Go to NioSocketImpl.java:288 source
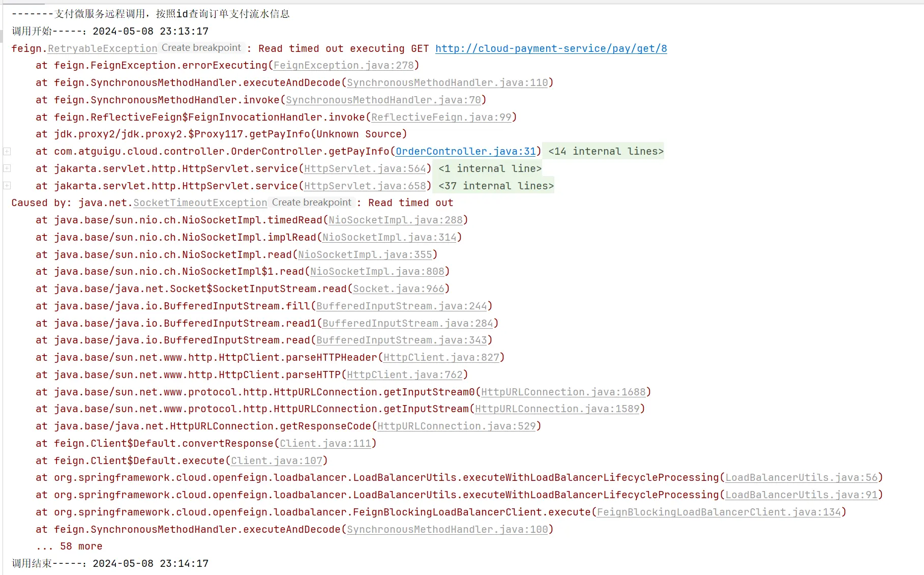Viewport: 924px width, 575px height. [x=395, y=220]
